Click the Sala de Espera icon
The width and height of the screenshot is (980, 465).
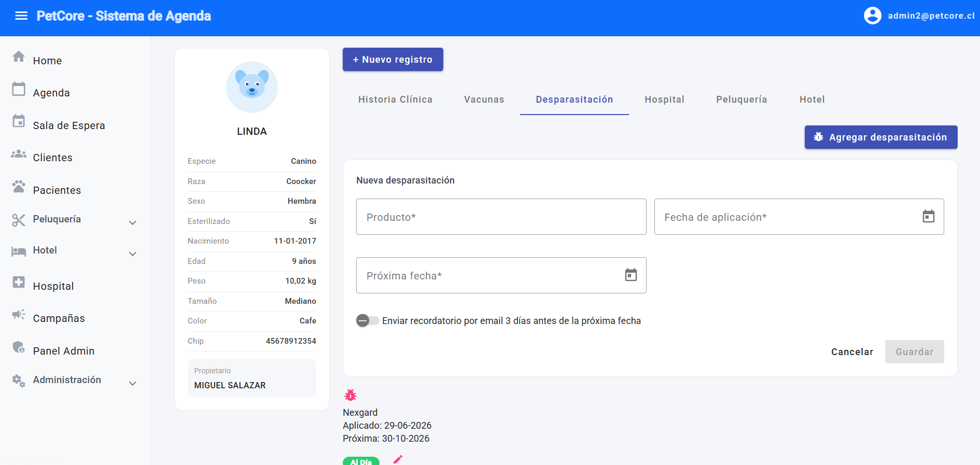click(x=19, y=121)
